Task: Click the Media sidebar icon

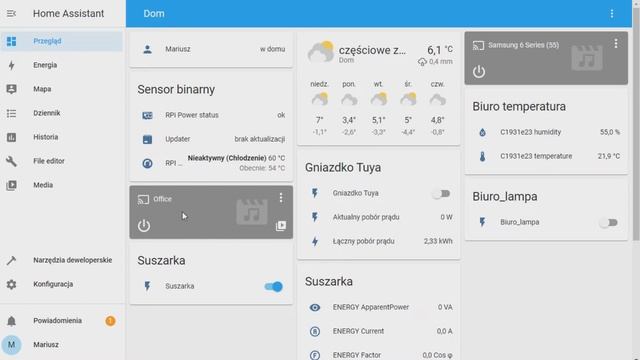Action: point(11,185)
